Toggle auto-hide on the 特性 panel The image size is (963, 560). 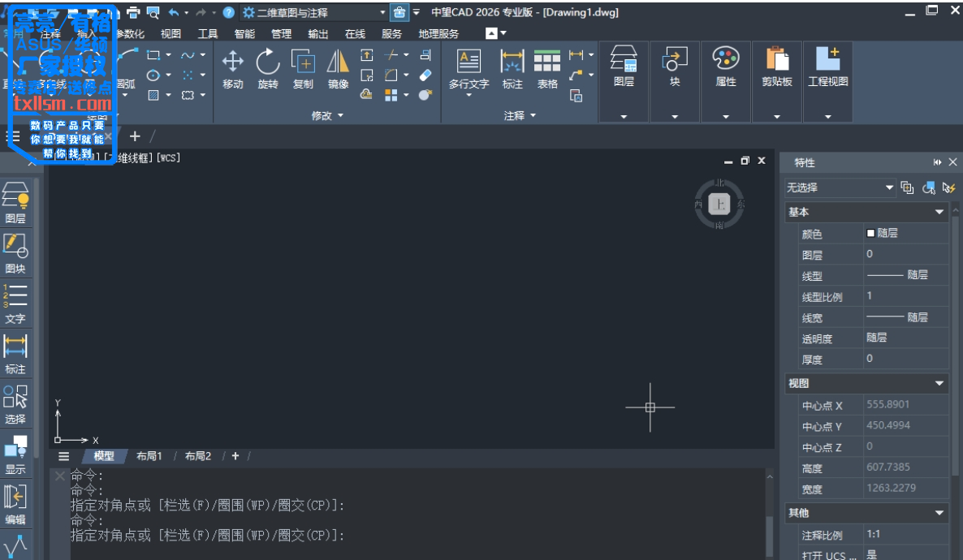pyautogui.click(x=938, y=162)
